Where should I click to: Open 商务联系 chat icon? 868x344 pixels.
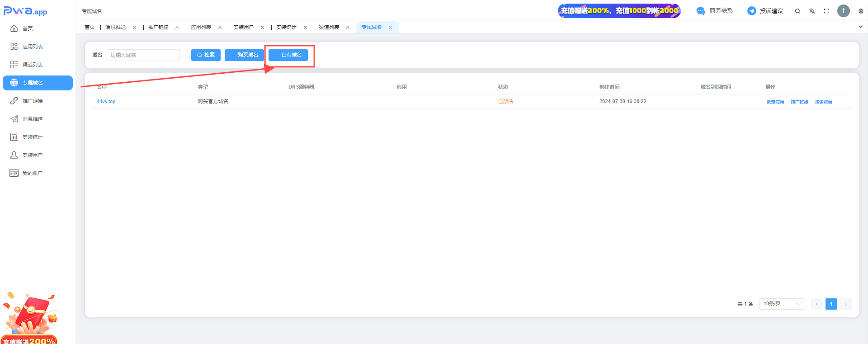701,11
